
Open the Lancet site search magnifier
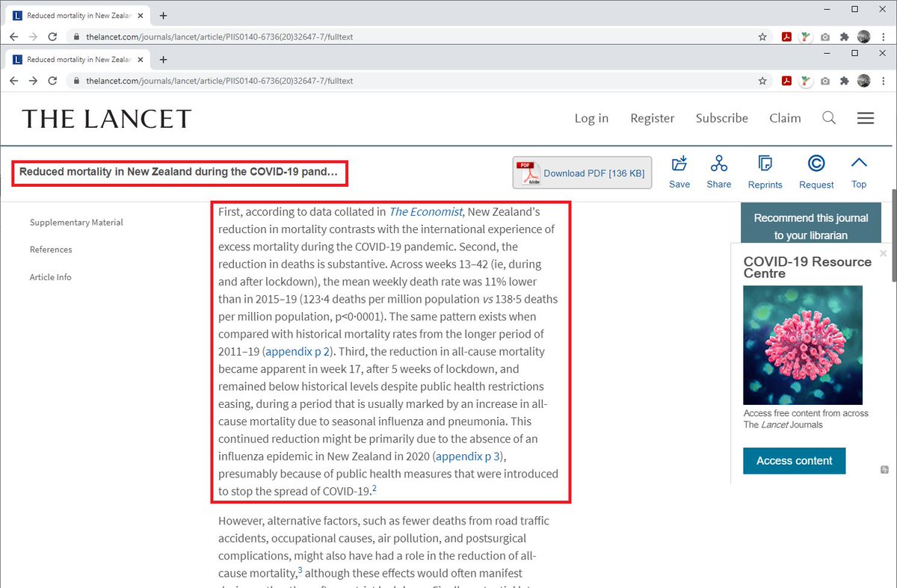click(x=829, y=118)
